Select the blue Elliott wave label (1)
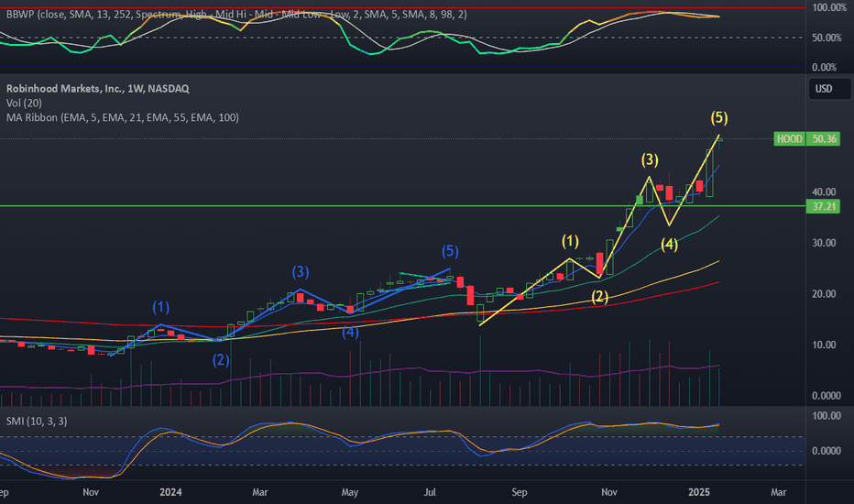This screenshot has width=854, height=504. (160, 307)
